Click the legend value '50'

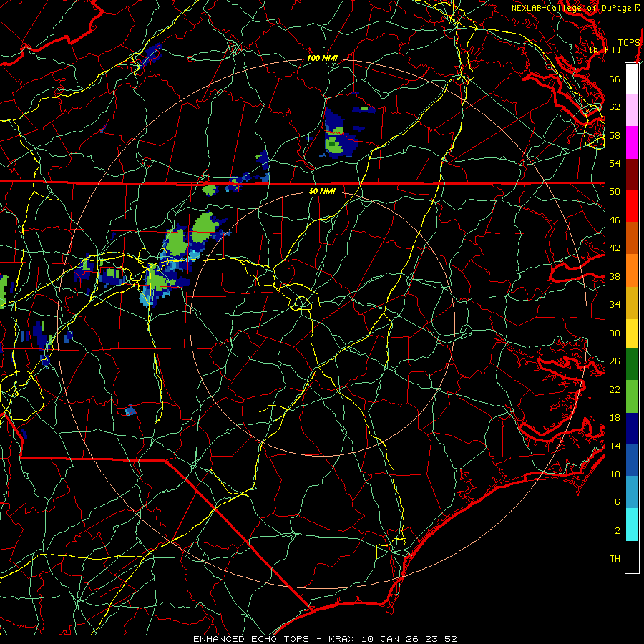[615, 191]
